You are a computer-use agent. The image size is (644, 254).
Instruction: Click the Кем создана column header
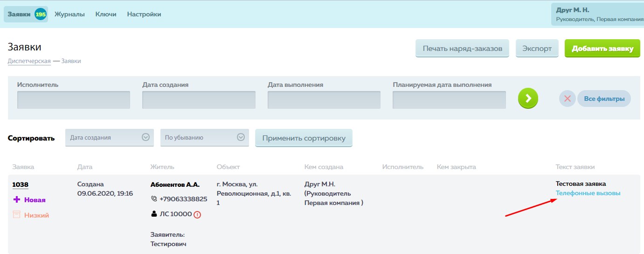click(324, 167)
